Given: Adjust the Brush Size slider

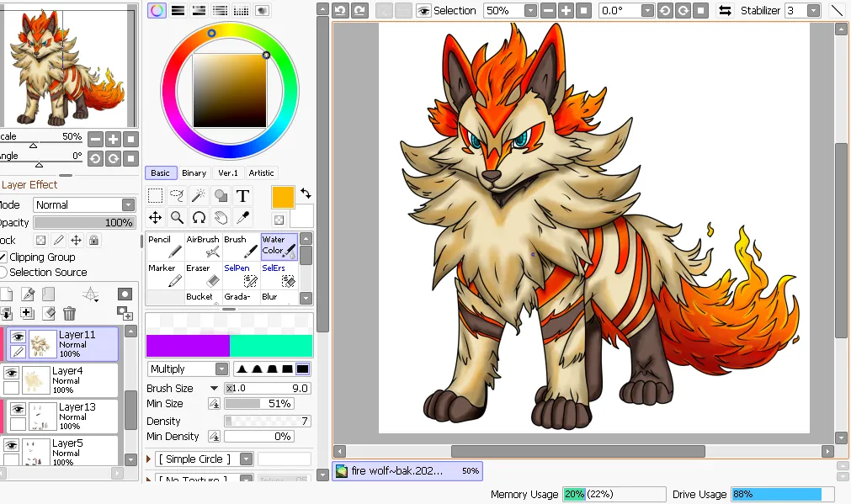Looking at the screenshot, I should pos(267,389).
